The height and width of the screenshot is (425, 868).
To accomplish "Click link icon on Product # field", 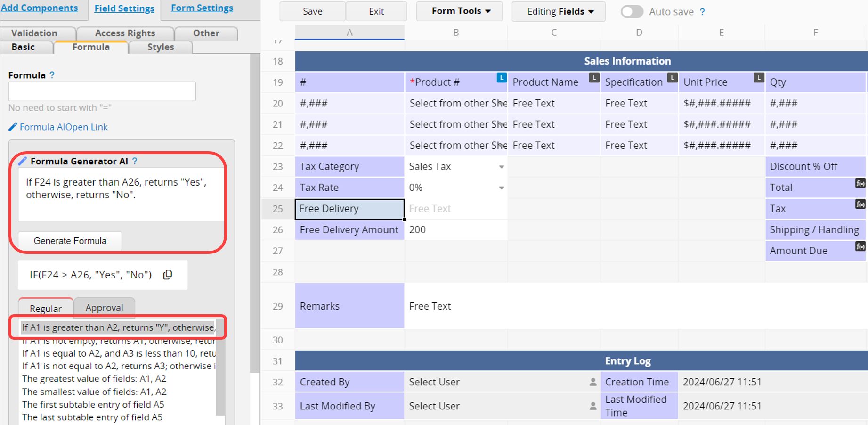I will point(502,78).
